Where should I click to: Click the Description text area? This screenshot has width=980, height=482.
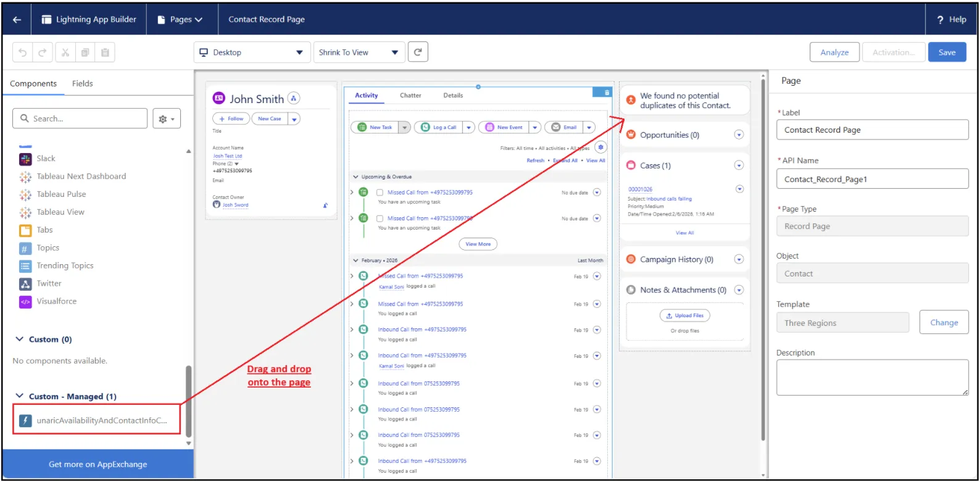coord(873,377)
